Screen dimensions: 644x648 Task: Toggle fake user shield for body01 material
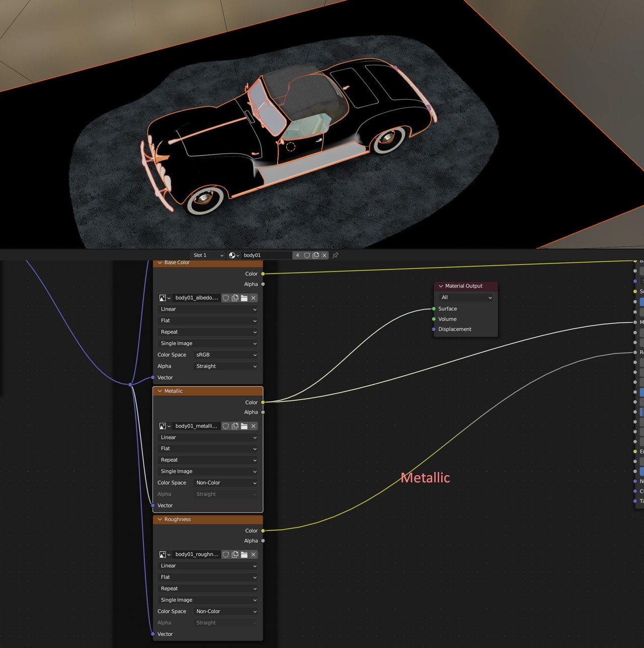coord(307,255)
